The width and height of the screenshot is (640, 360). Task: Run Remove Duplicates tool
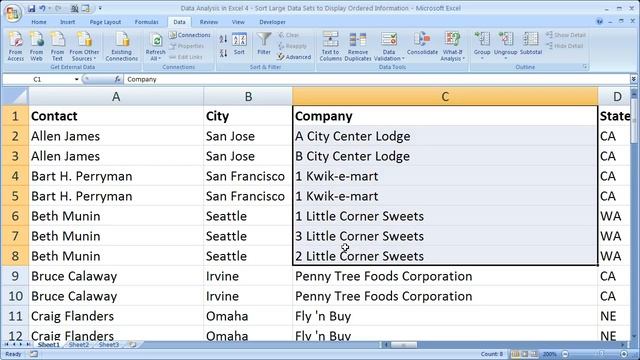pyautogui.click(x=358, y=47)
